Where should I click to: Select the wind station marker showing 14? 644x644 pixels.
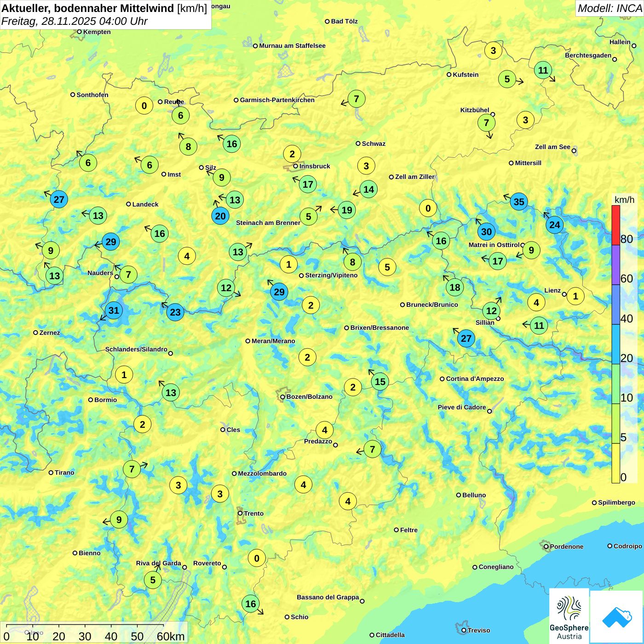click(x=368, y=189)
